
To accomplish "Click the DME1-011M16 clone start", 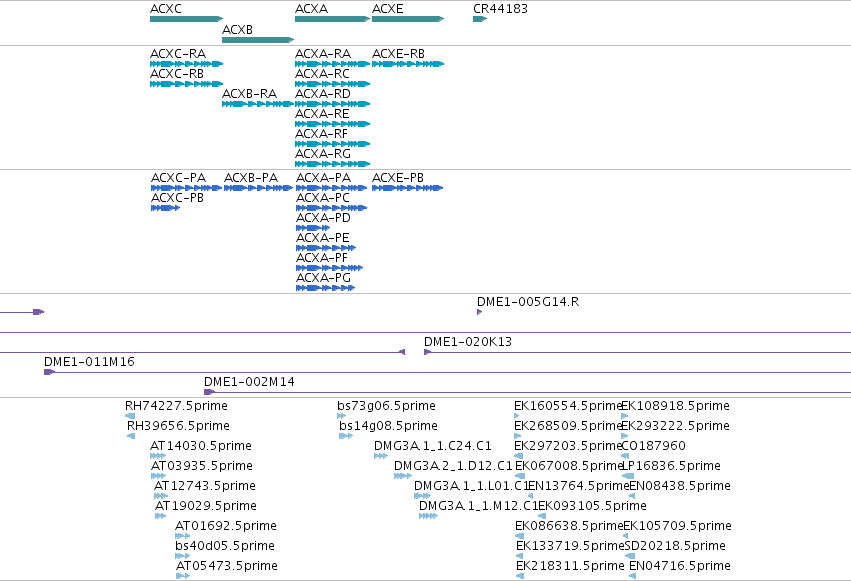I will (49, 372).
